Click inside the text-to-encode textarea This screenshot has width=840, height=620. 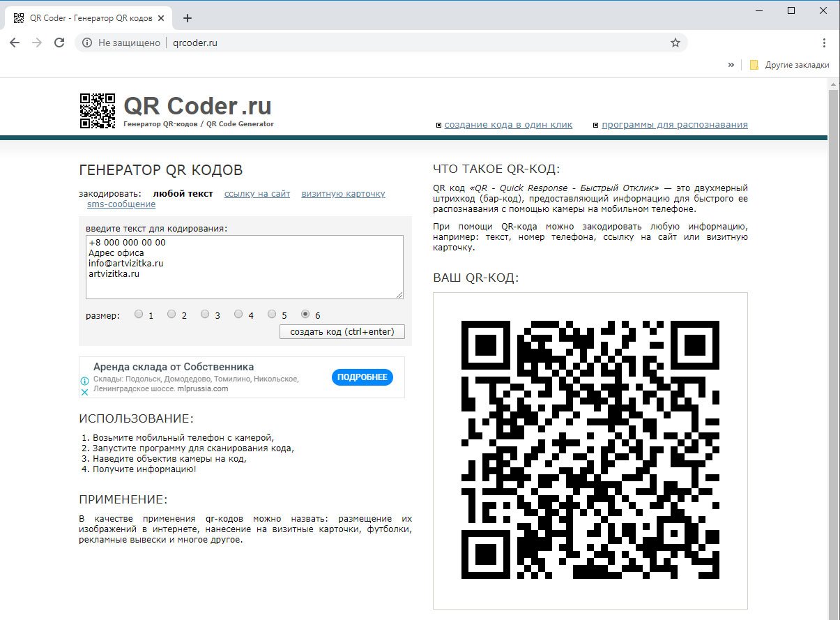coord(245,267)
